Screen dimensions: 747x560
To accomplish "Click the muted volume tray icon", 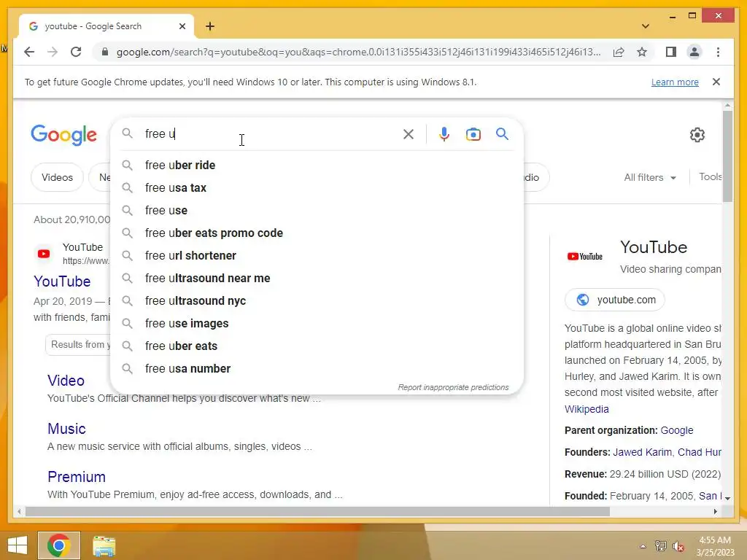I will pyautogui.click(x=678, y=545).
